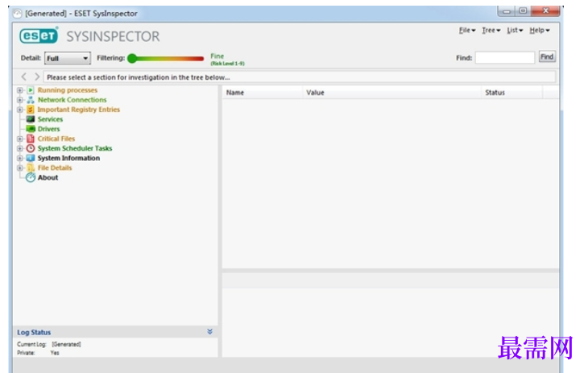Click the System Information monitor icon
This screenshot has height=373, width=588.
(x=31, y=158)
